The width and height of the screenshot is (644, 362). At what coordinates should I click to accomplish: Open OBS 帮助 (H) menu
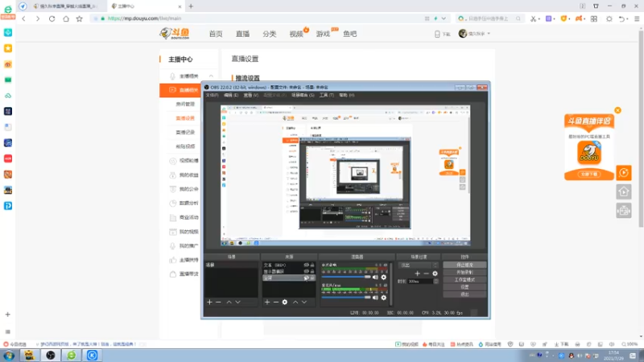tap(347, 95)
